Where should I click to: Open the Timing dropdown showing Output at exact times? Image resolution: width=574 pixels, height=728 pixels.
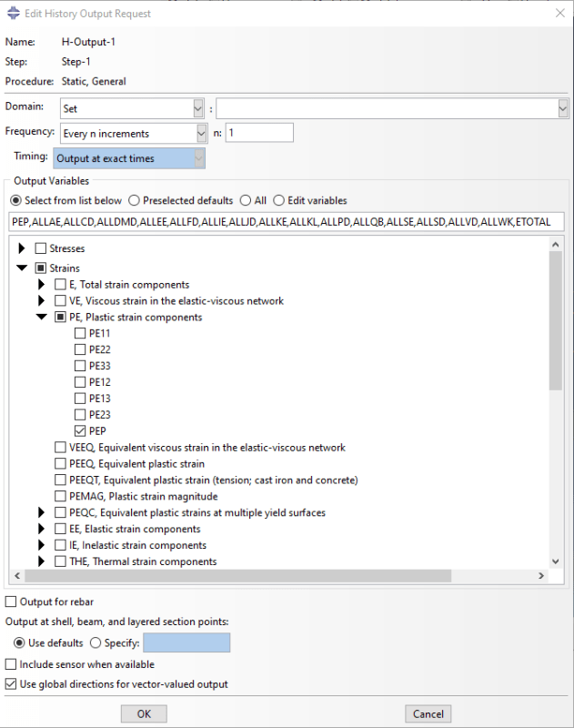coord(129,158)
